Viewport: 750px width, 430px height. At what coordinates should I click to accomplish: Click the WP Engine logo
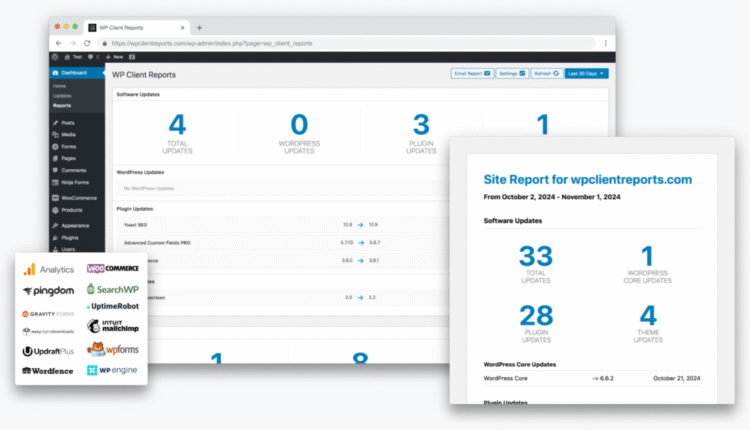[113, 370]
